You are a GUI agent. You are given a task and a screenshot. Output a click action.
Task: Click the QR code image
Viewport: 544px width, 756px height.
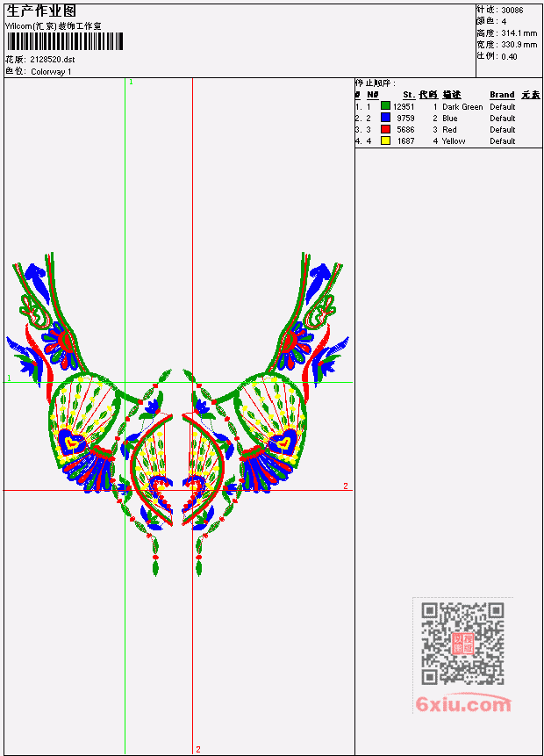462,644
